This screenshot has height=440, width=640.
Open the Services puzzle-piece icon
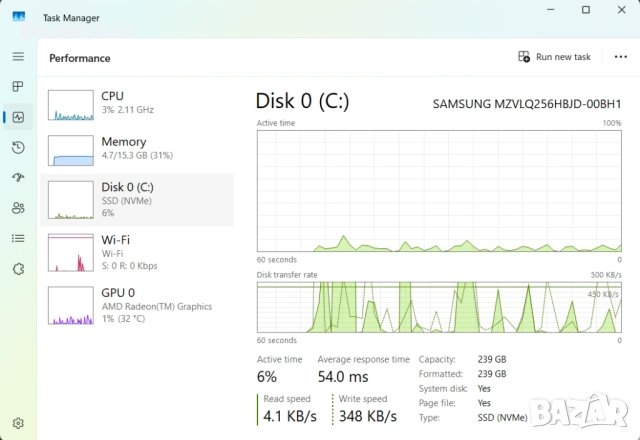(18, 268)
